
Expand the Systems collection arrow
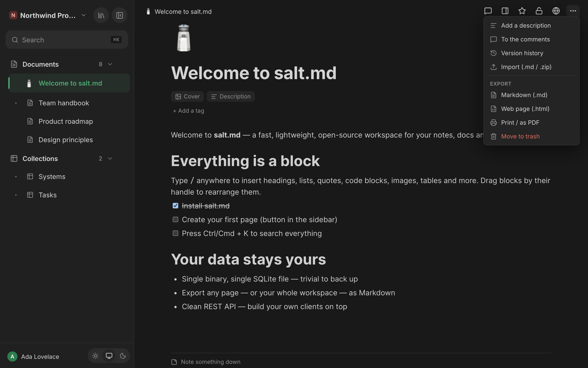pos(16,176)
